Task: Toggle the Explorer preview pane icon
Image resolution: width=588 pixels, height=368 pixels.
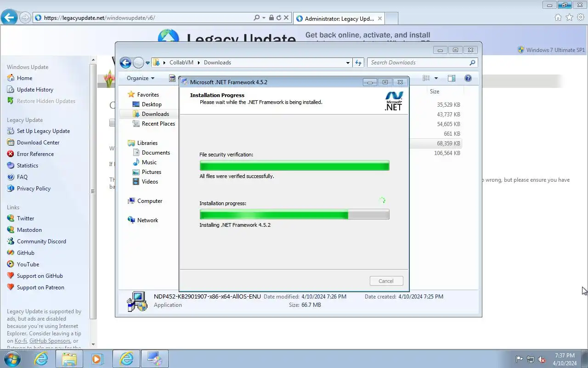Action: 452,78
